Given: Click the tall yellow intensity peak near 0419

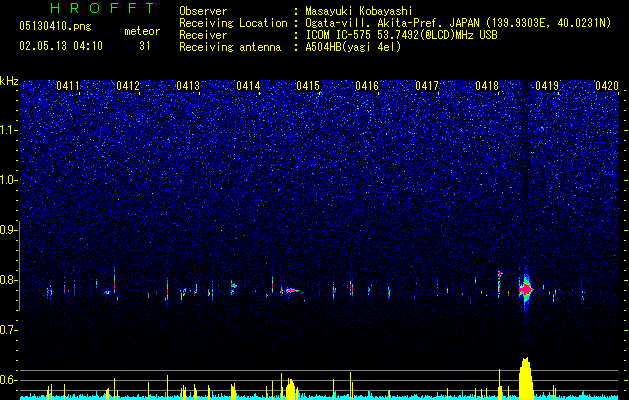Looking at the screenshot, I should (x=526, y=378).
